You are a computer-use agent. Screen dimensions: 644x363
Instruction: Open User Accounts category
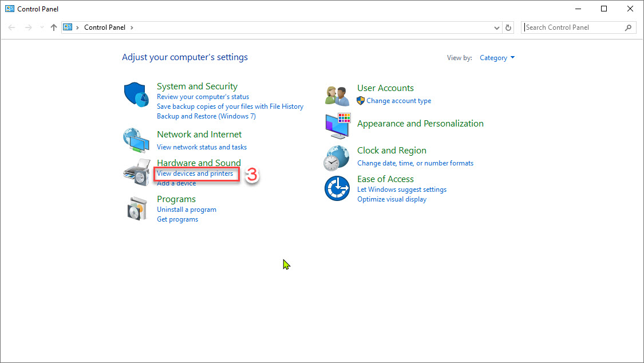[x=385, y=88]
